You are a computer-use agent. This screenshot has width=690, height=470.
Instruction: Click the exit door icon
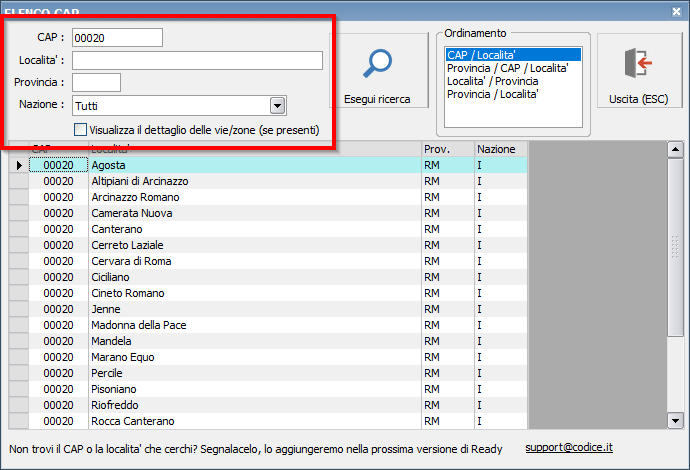637,63
